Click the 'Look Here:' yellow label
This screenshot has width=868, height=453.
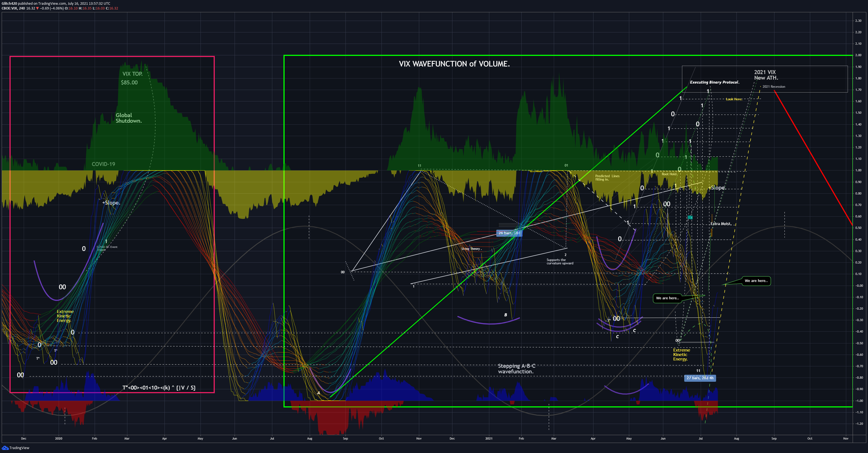734,99
